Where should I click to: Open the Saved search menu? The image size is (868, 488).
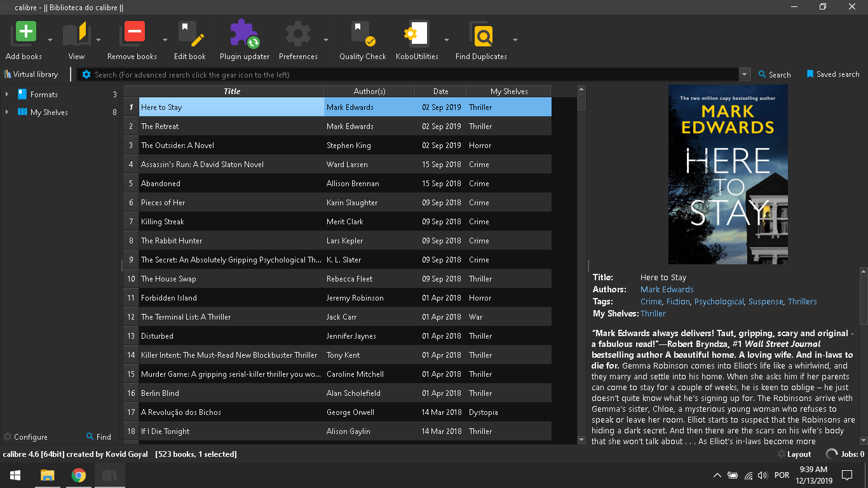click(832, 74)
